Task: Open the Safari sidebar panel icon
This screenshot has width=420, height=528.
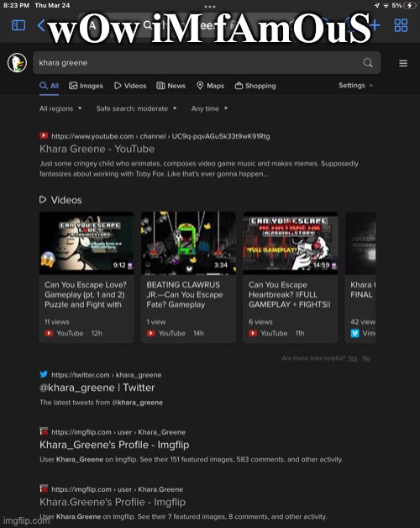Action: point(18,25)
